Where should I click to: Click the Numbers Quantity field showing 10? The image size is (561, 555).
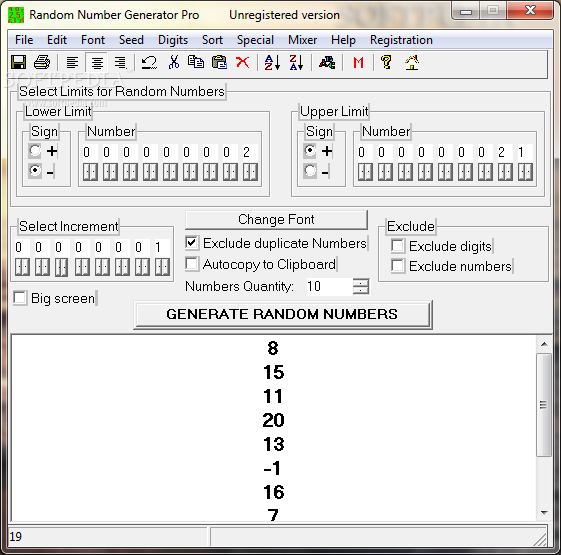(330, 286)
